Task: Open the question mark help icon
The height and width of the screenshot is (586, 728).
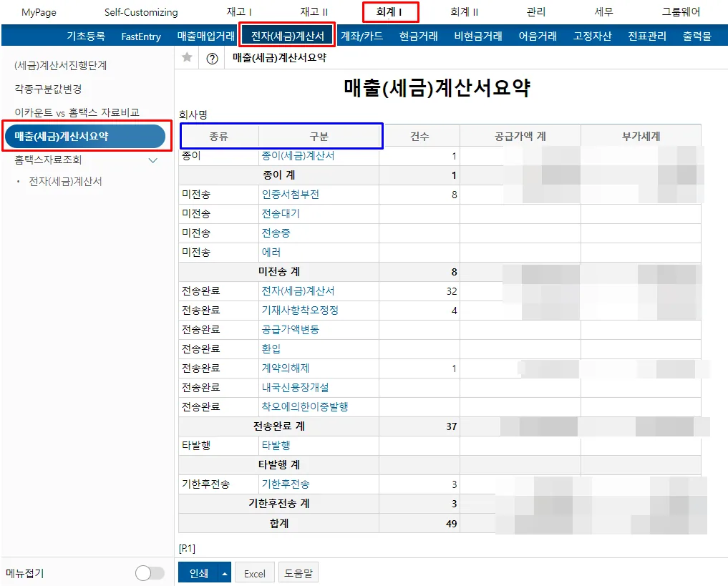Action: [212, 59]
